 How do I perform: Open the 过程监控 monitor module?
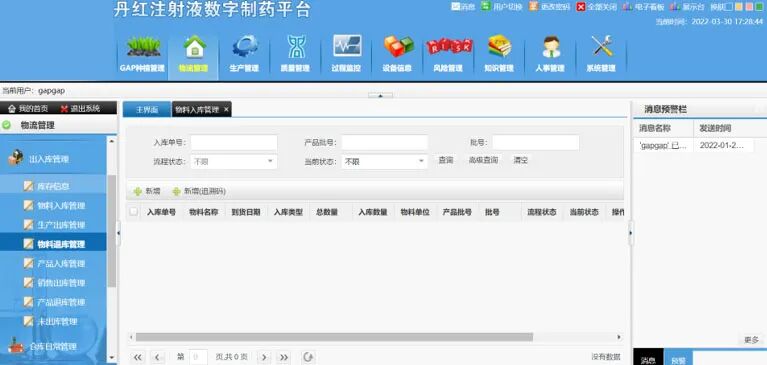346,54
